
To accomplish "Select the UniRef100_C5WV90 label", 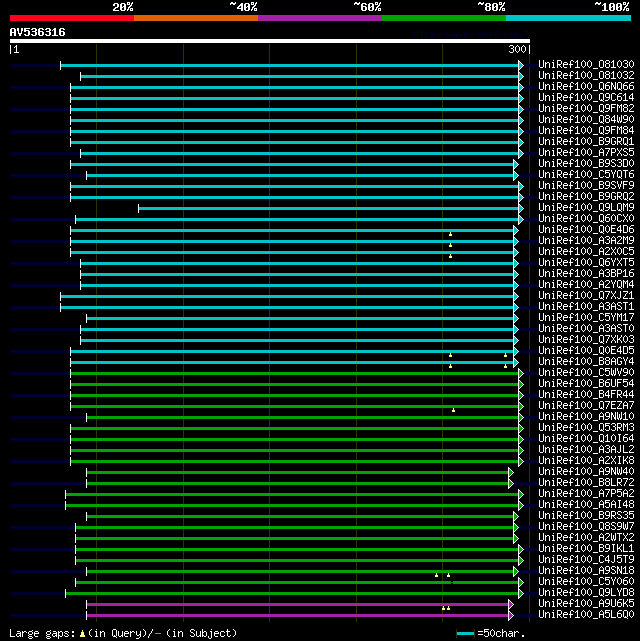I will click(586, 373).
